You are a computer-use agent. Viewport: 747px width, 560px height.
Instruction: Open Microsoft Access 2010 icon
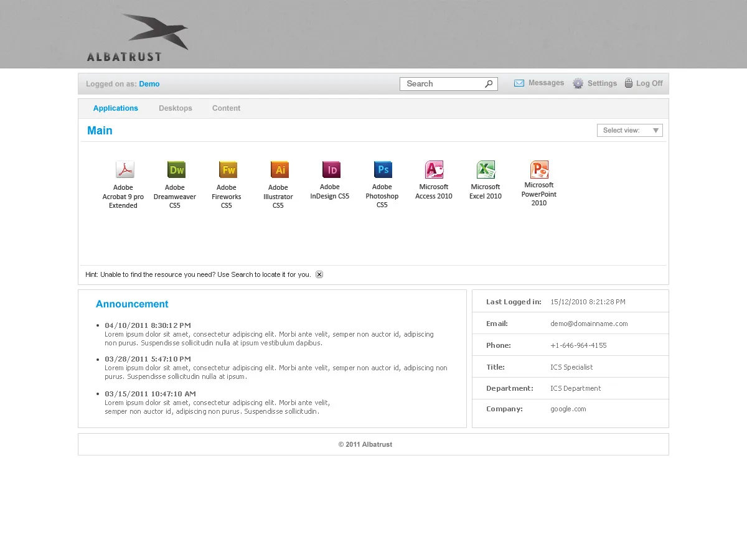[435, 170]
